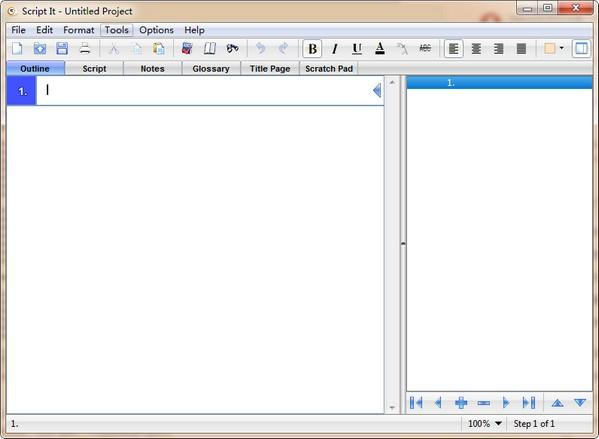Open the Format menu

pyautogui.click(x=78, y=30)
